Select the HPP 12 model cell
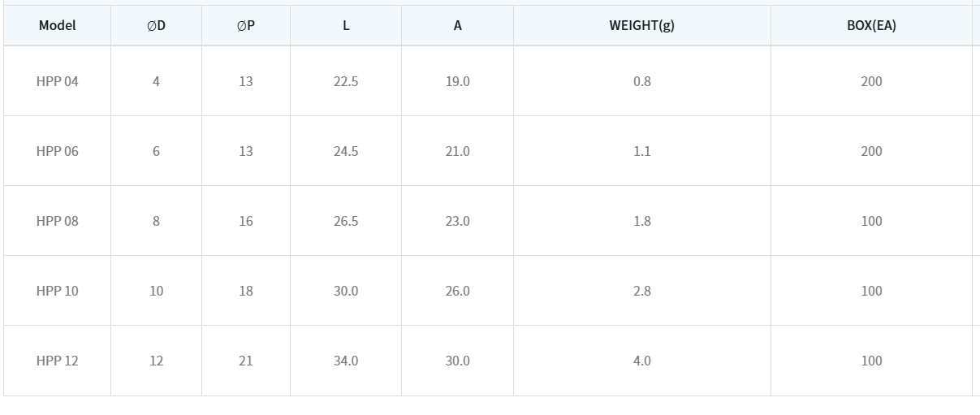Screen dimensions: 980x415 [57, 361]
